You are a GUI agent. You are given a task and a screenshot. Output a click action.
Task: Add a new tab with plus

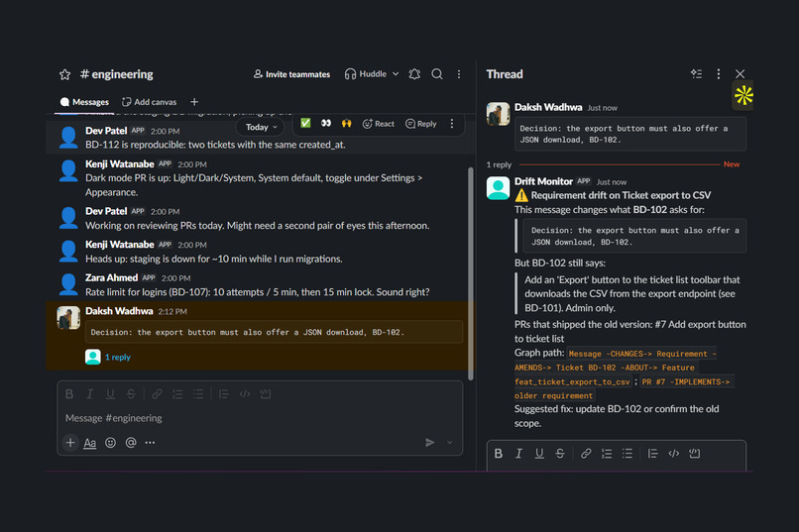pyautogui.click(x=194, y=102)
